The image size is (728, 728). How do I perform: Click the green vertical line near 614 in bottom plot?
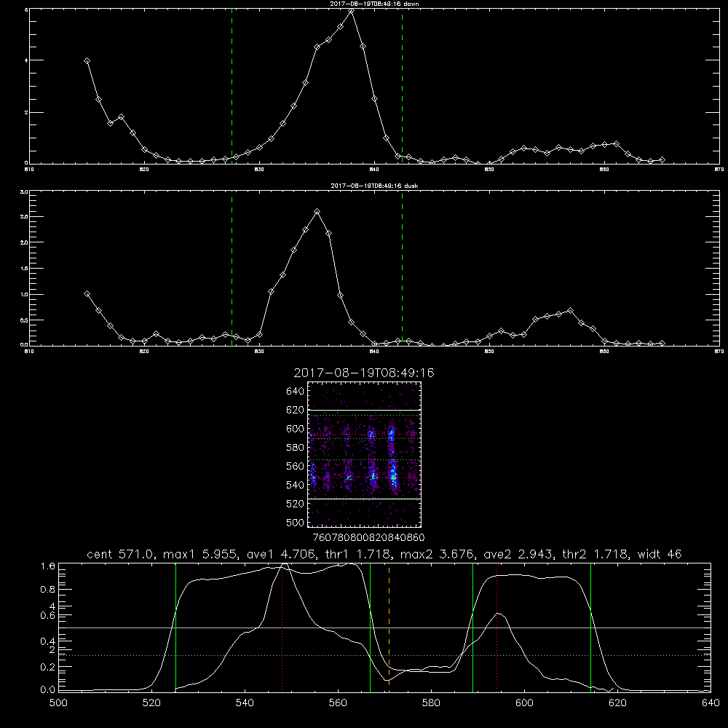pos(590,627)
